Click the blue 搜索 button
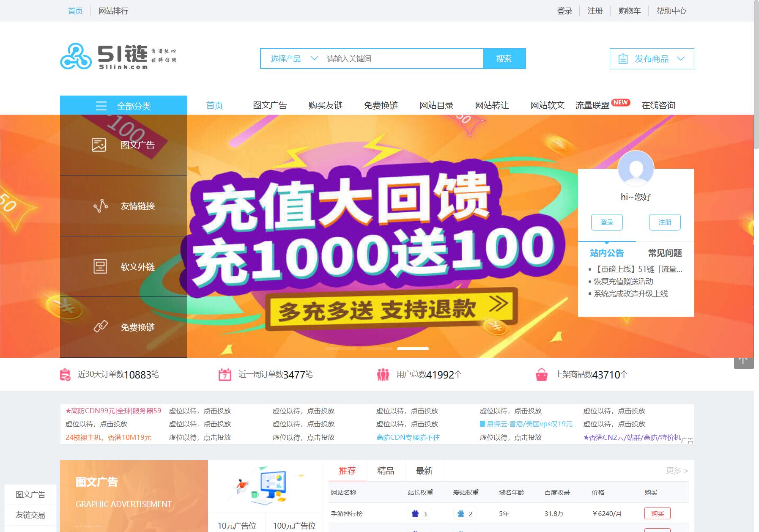This screenshot has width=759, height=532. [x=504, y=59]
